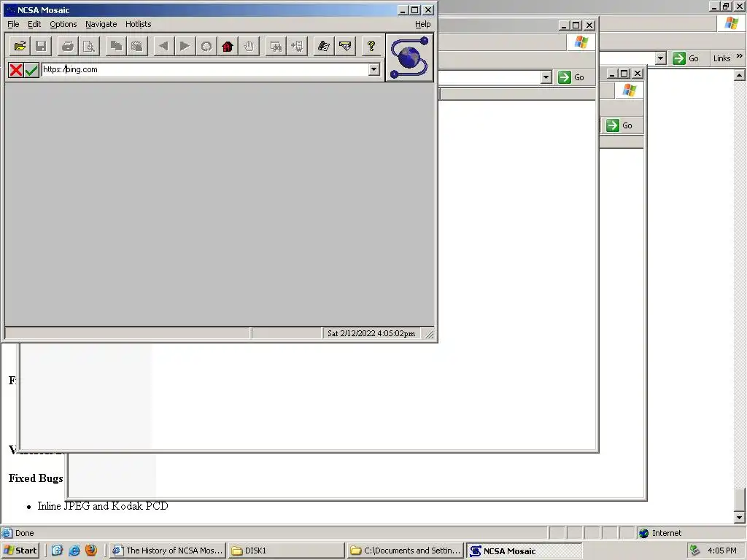The height and width of the screenshot is (560, 747).
Task: Go Forward with the right arrow icon
Action: click(185, 46)
